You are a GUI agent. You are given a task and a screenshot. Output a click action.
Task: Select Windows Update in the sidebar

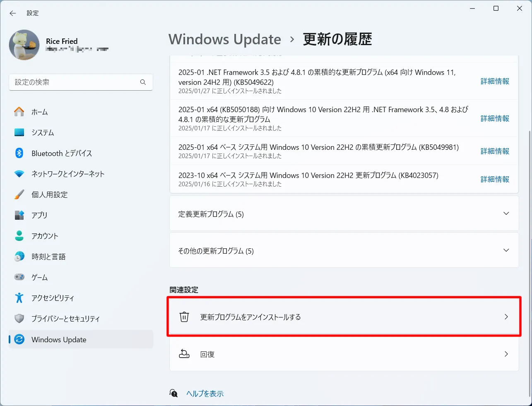coord(81,339)
